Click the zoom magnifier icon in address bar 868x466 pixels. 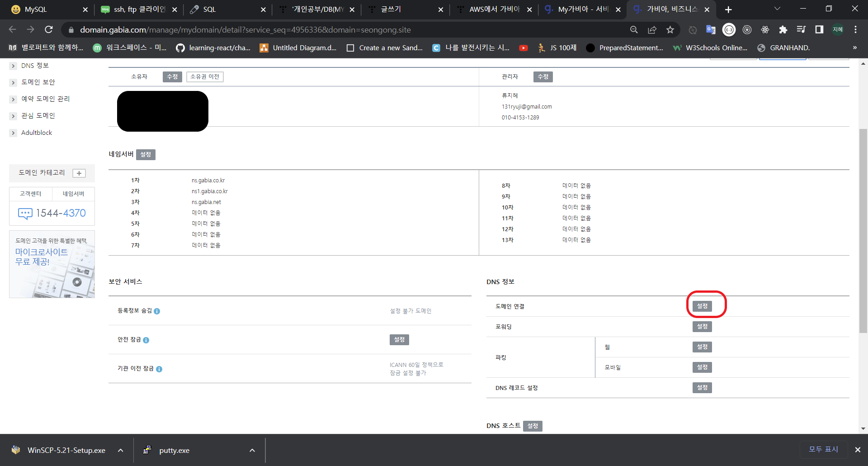634,29
